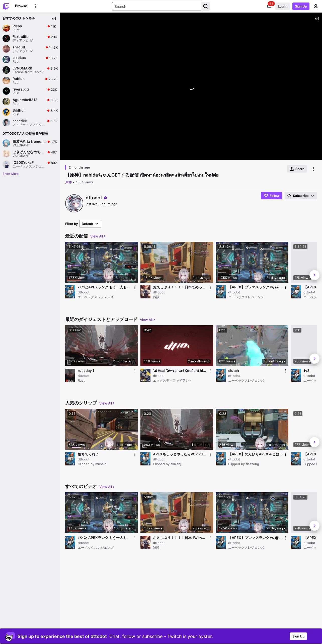This screenshot has width=322, height=644.
Task: Open shroud's channel avatar in sidebar
Action: tap(6, 49)
